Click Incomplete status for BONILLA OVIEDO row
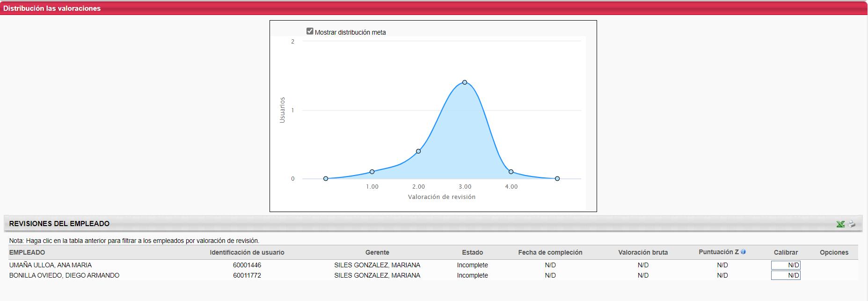Screen dimensions: 868x301 click(x=473, y=275)
